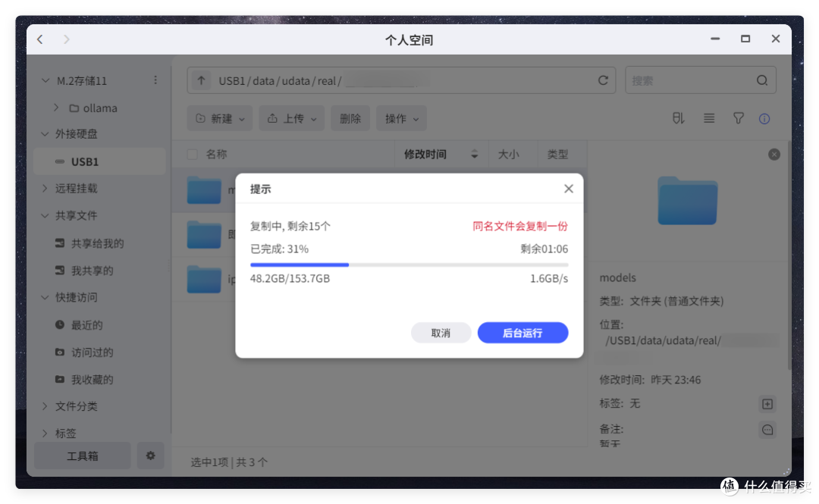Click 后台运行 to run in background

pyautogui.click(x=522, y=333)
